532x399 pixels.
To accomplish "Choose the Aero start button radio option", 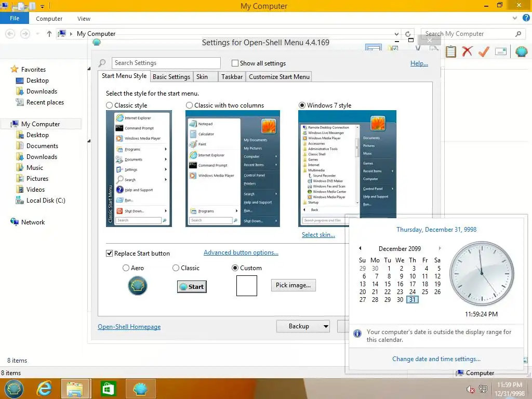I will (x=126, y=268).
